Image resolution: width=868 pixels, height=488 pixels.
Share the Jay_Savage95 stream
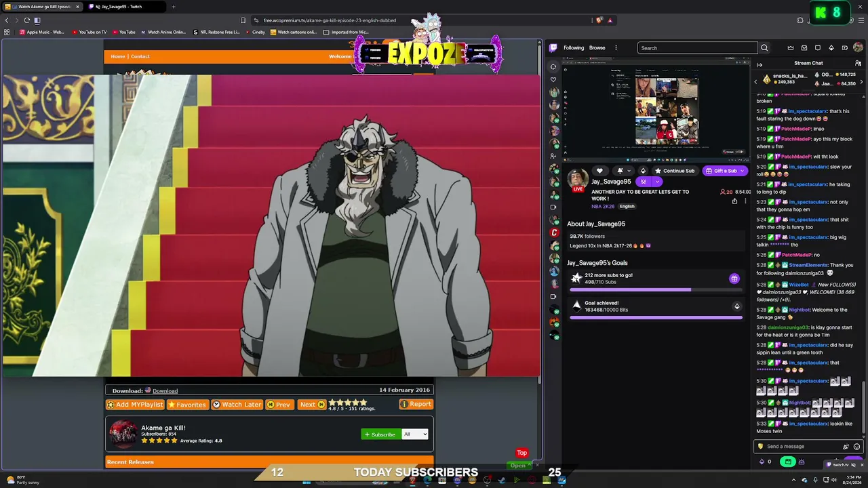(734, 201)
